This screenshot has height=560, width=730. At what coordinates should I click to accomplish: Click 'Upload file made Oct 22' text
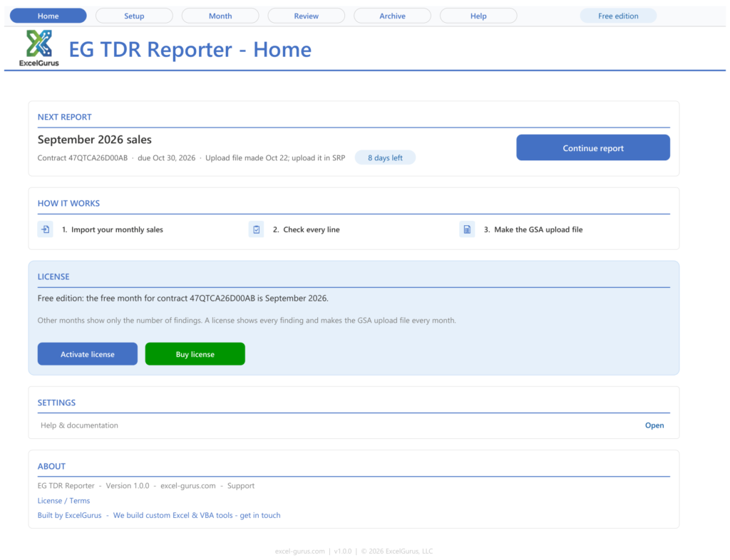(x=246, y=157)
